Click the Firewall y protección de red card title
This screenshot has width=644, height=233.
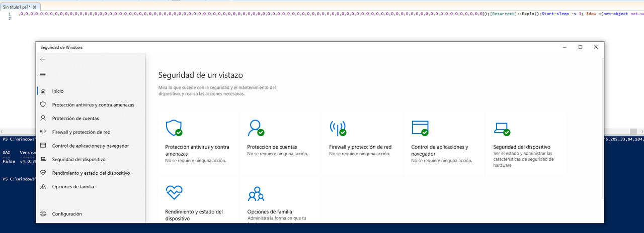[360, 147]
